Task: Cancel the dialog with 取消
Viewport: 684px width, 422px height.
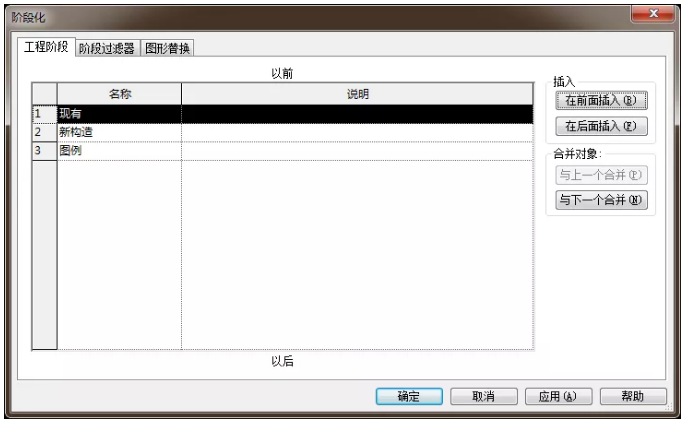Action: [483, 396]
